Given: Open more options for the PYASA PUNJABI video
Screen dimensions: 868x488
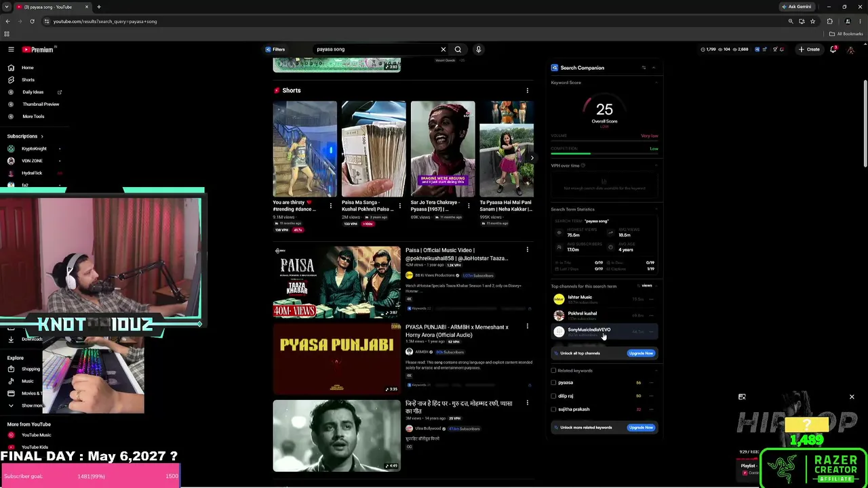Looking at the screenshot, I should (x=527, y=327).
